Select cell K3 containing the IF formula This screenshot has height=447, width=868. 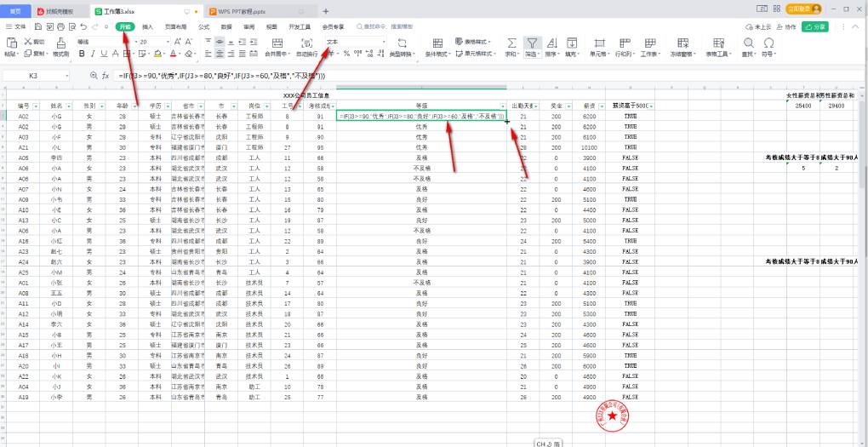(421, 116)
